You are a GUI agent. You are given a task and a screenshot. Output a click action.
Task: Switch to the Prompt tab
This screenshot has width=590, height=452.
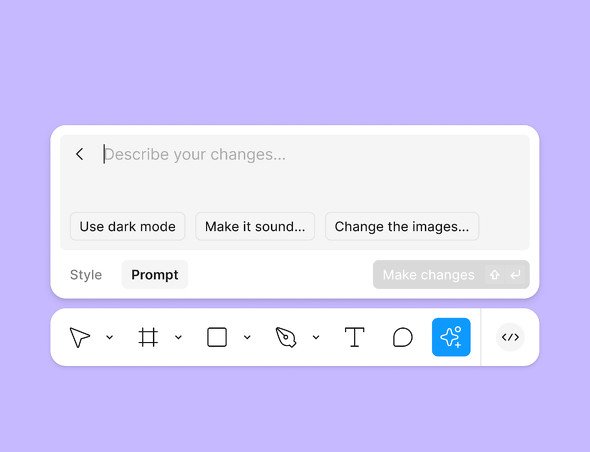155,275
